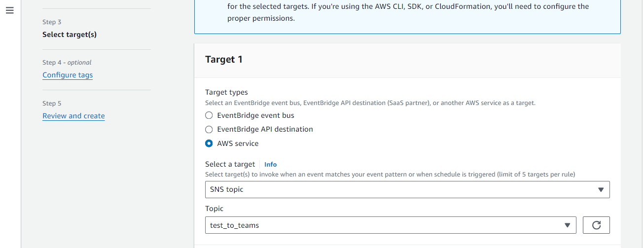
Task: Choose EventBridge API destination target type
Action: coord(209,129)
